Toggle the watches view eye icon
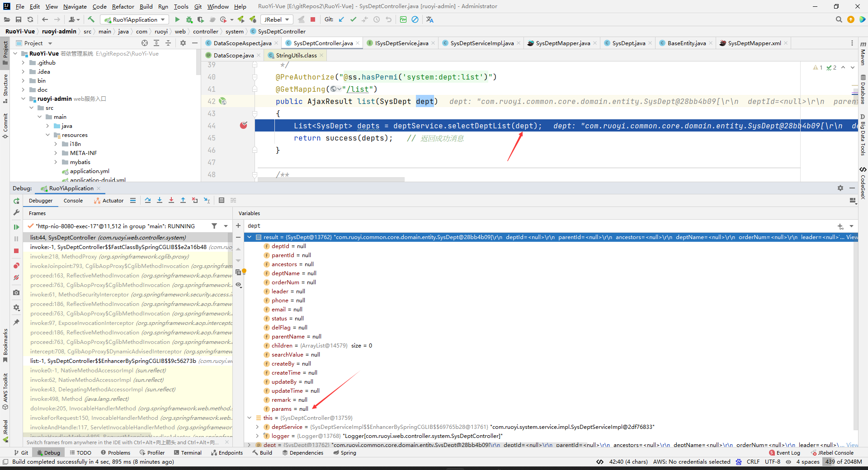This screenshot has height=470, width=868. pyautogui.click(x=238, y=285)
